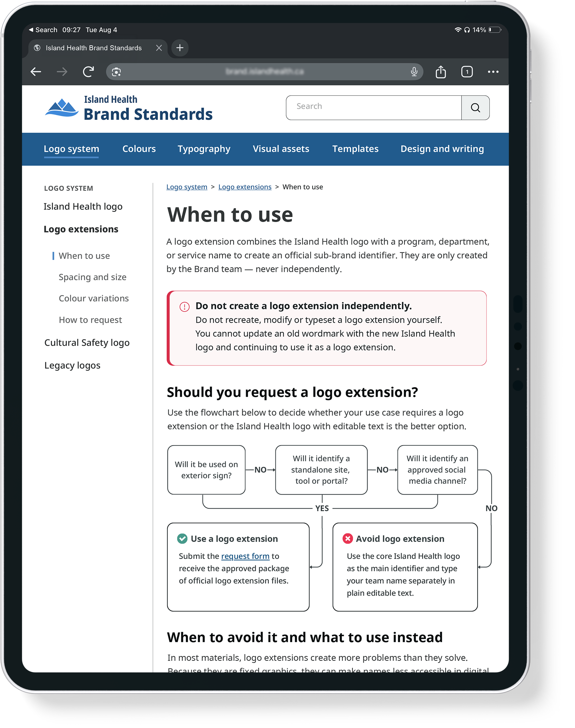575x728 pixels.
Task: Open the Templates nav item
Action: pos(356,149)
